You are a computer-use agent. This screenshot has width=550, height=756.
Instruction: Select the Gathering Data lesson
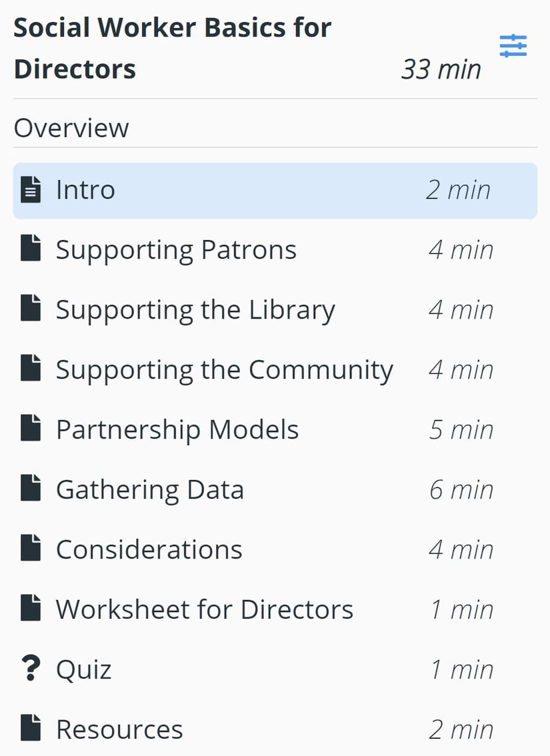pyautogui.click(x=149, y=489)
